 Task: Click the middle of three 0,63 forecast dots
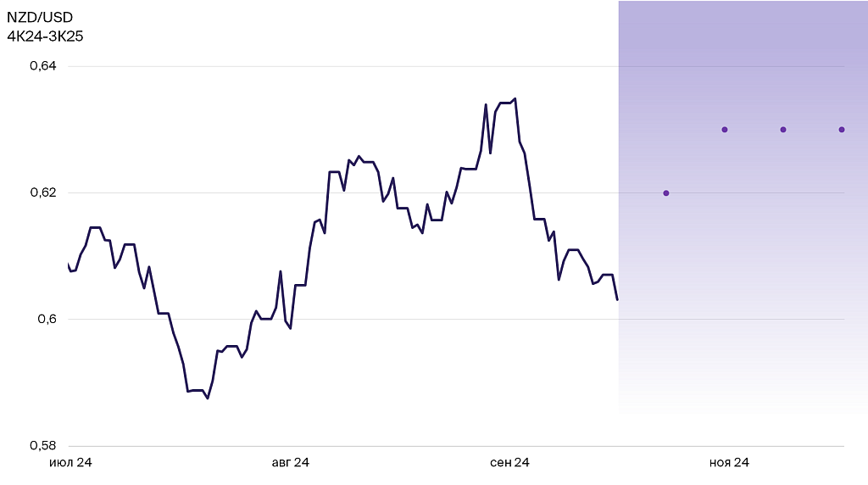tap(783, 130)
